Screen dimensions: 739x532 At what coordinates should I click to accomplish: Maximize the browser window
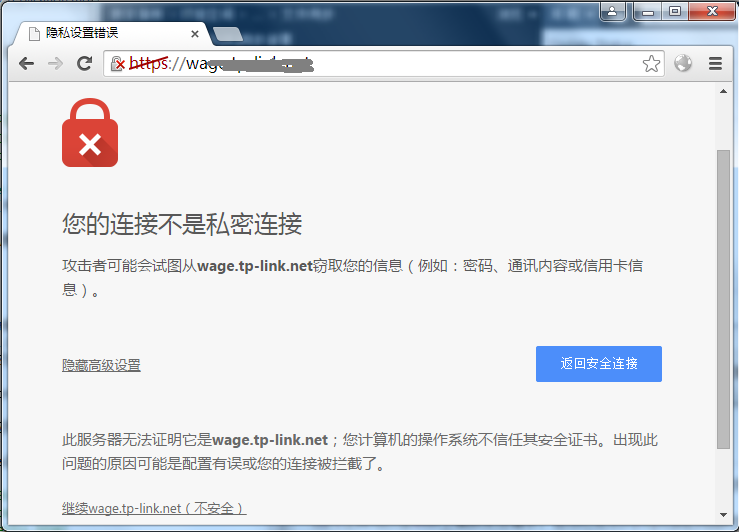[x=675, y=11]
